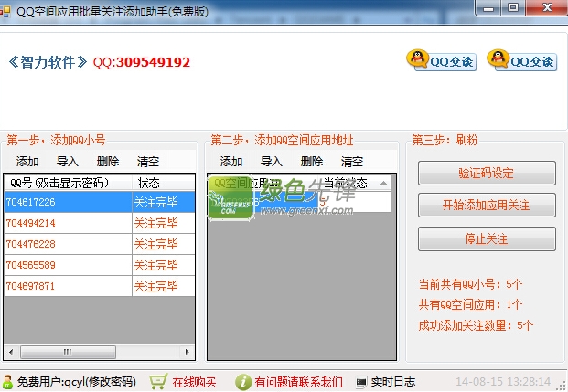Click the user icon beside 免费用户
This screenshot has height=392, width=568.
pos(7,382)
